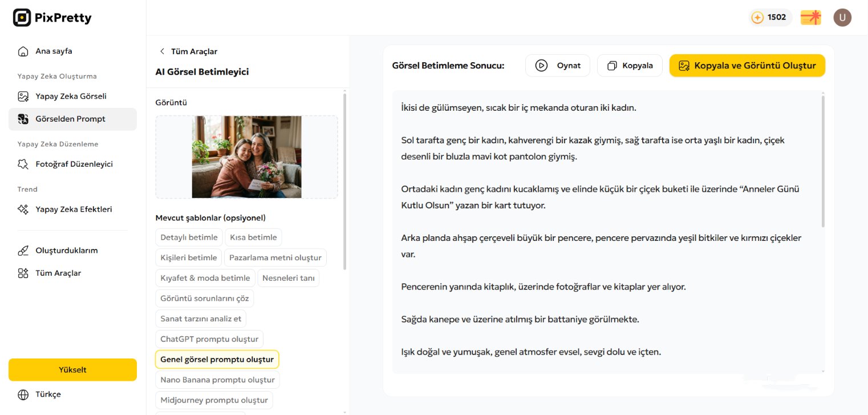This screenshot has height=415, width=868.
Task: Click the Tüm Araçlar grid icon
Action: (23, 273)
